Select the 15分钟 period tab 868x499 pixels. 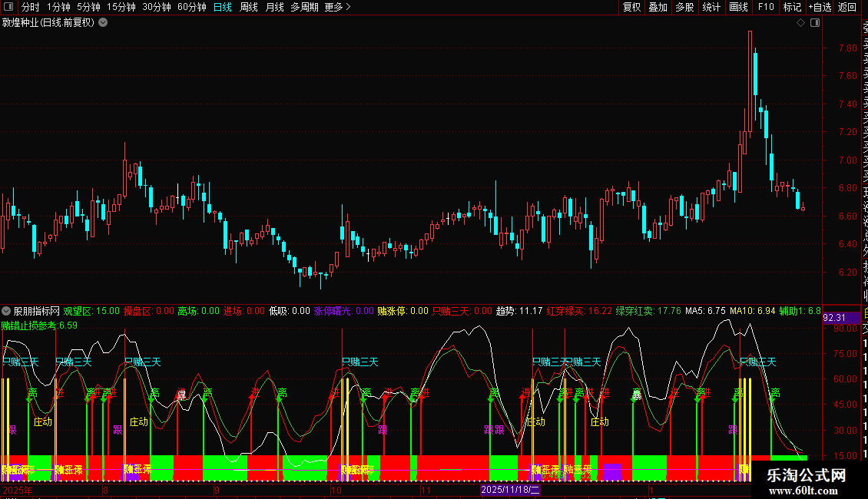pos(121,7)
